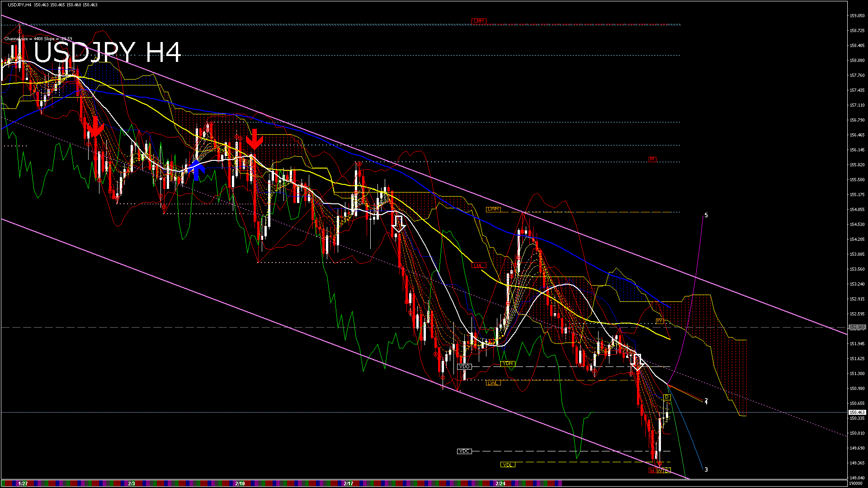Click the YDH level label
The height and width of the screenshot is (488, 868).
(x=508, y=363)
